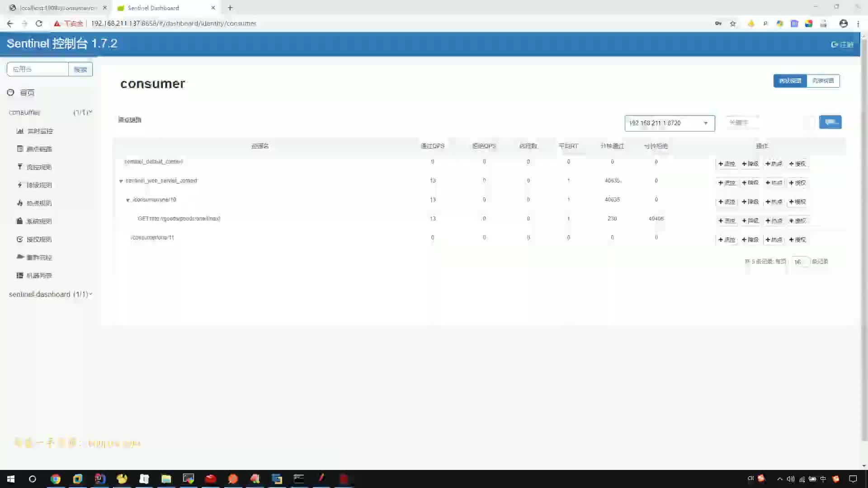The width and height of the screenshot is (868, 488).
Task: Click the 注销 logout link
Action: tap(842, 44)
